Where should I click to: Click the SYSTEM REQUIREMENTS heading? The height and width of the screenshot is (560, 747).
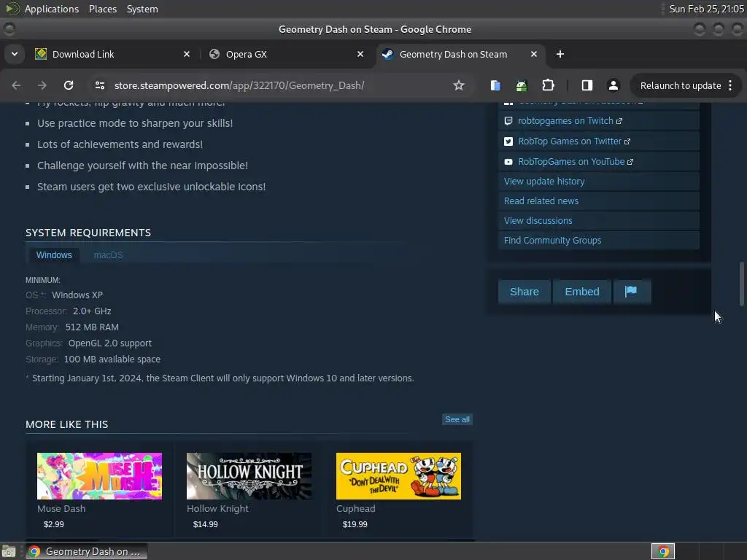pyautogui.click(x=88, y=233)
